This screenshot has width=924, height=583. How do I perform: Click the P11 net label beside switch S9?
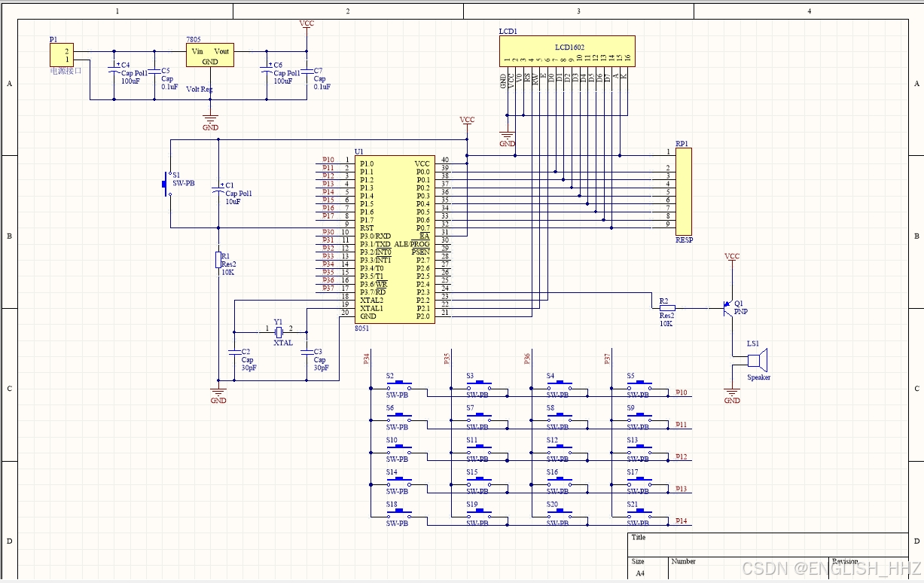(681, 425)
